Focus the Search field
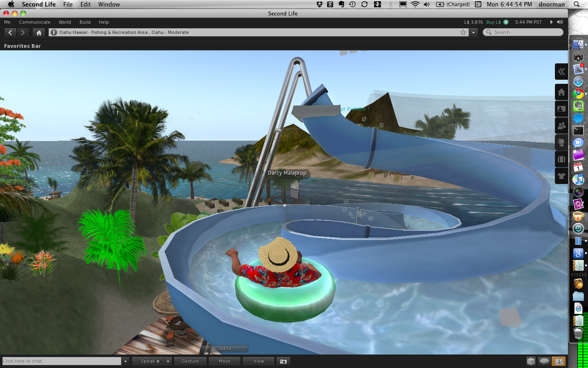588x368 pixels. [x=523, y=32]
